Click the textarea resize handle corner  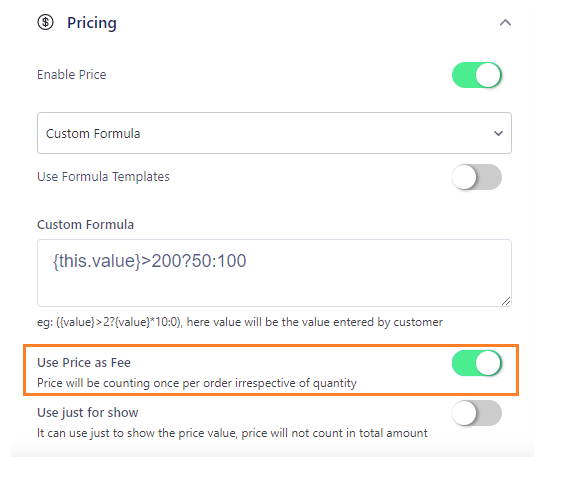tap(506, 301)
